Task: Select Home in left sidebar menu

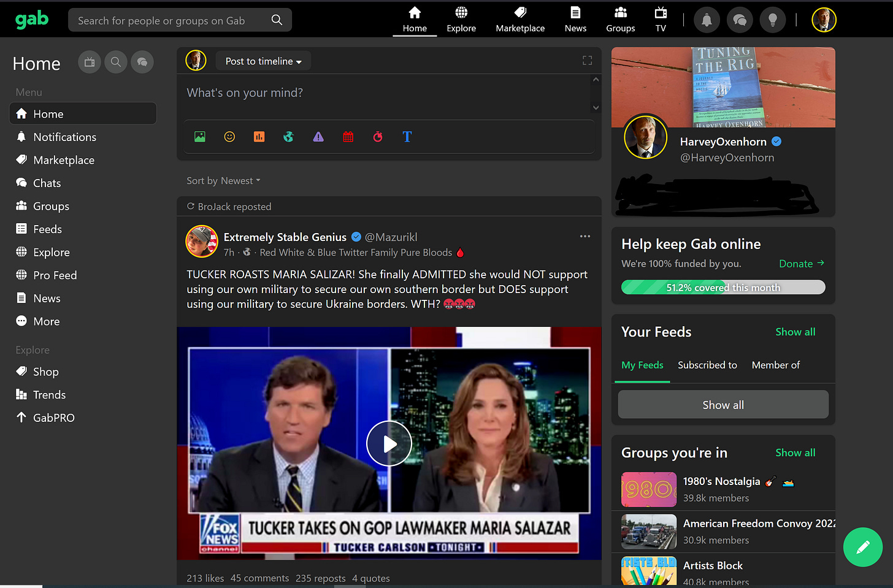Action: pos(83,113)
